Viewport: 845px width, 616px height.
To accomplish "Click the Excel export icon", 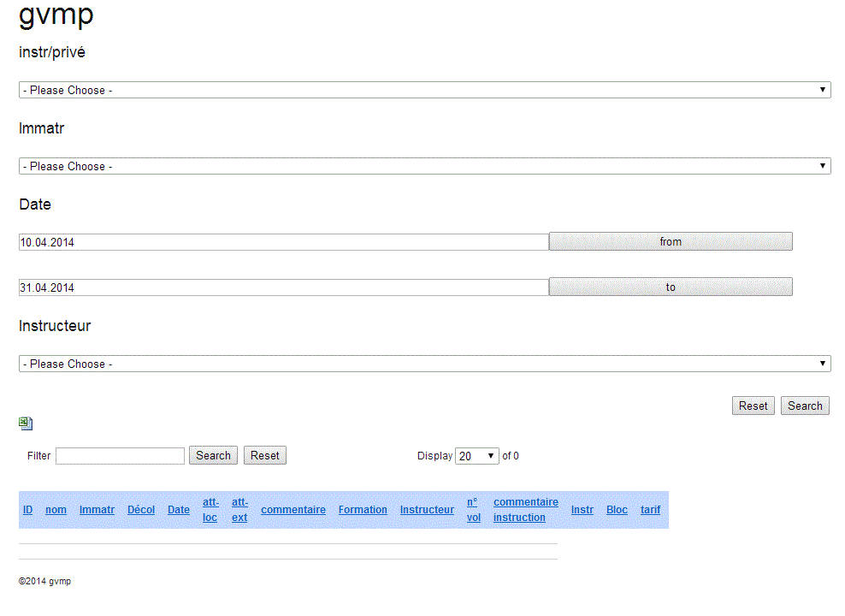I will (x=26, y=423).
